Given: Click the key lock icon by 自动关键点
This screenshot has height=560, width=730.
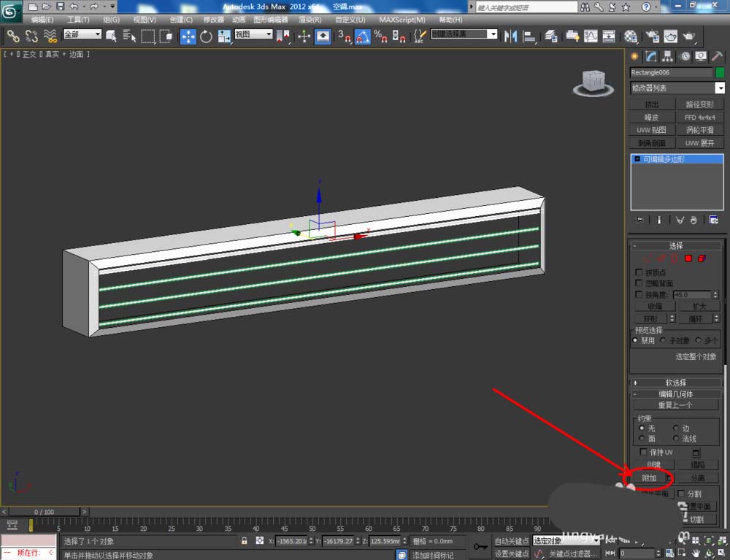Looking at the screenshot, I should click(480, 547).
